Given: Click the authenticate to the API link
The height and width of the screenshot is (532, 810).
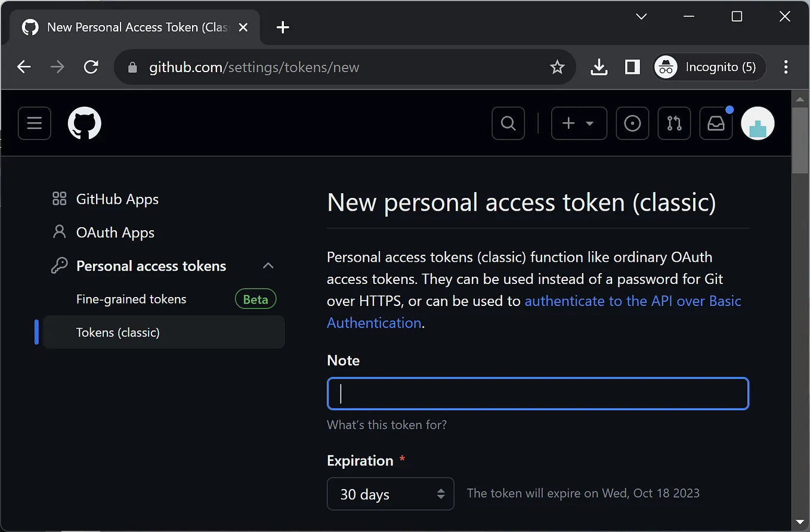Looking at the screenshot, I should (632, 301).
